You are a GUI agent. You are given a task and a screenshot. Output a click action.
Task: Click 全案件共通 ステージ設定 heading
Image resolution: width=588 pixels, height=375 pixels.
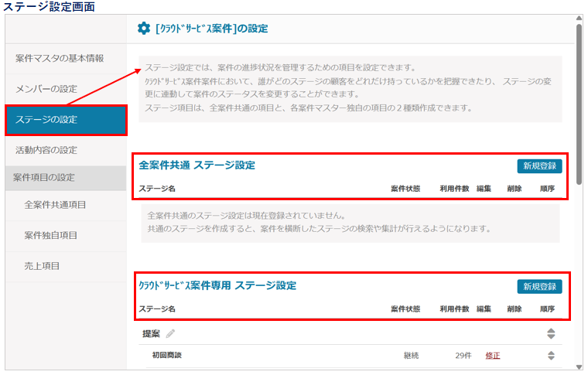[197, 165]
